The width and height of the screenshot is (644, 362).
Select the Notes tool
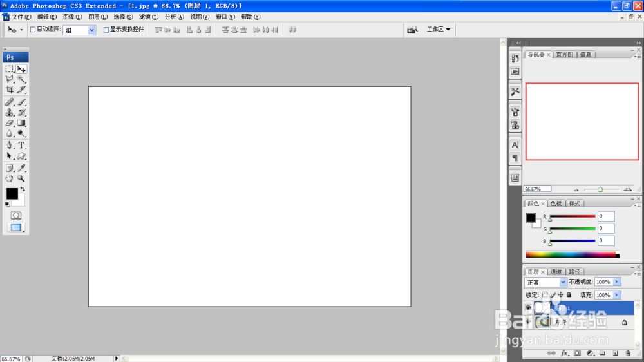click(x=10, y=168)
